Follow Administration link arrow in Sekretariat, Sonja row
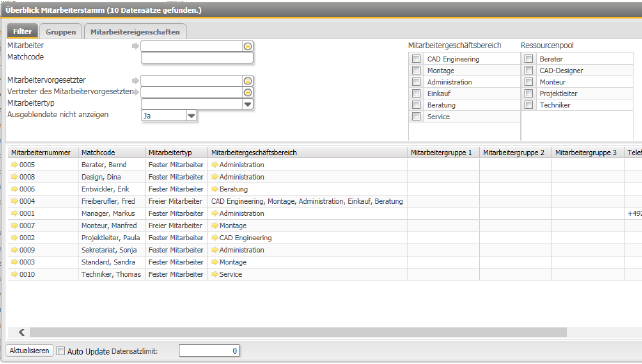This screenshot has height=364, width=642. pos(215,250)
